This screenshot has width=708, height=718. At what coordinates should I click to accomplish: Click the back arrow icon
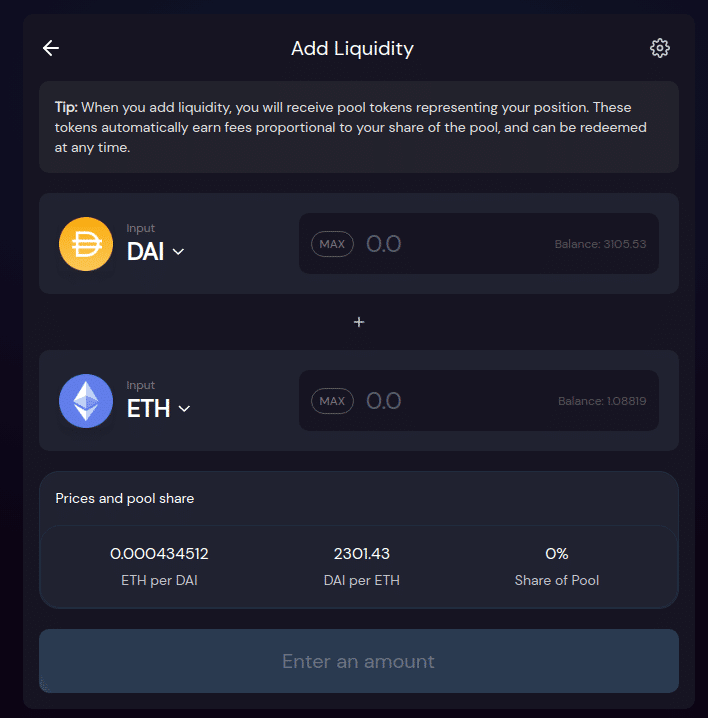click(51, 48)
